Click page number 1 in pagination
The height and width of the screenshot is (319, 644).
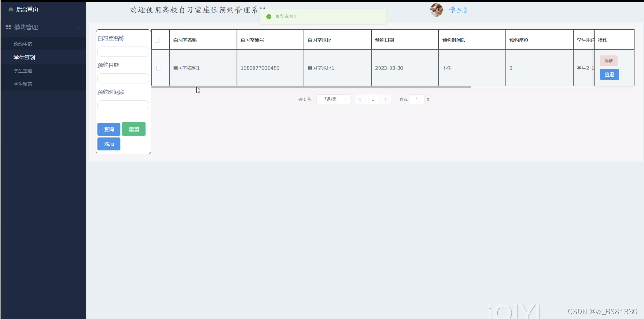coord(373,99)
